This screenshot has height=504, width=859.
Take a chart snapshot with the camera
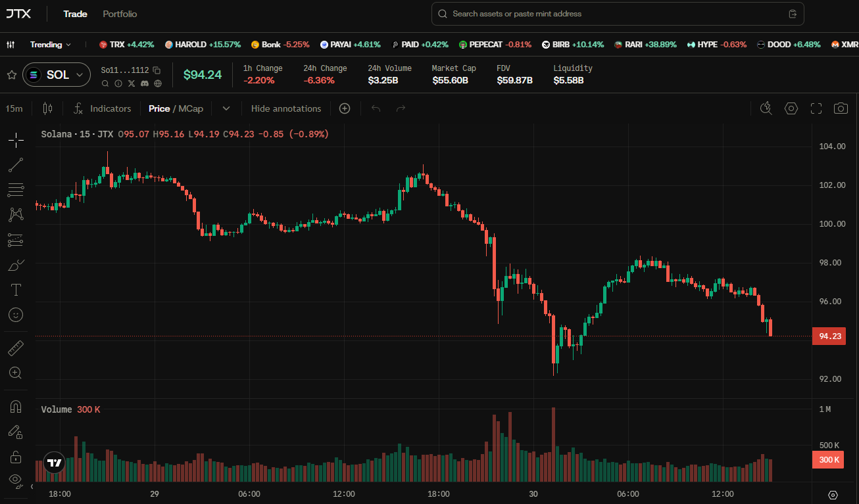[841, 108]
